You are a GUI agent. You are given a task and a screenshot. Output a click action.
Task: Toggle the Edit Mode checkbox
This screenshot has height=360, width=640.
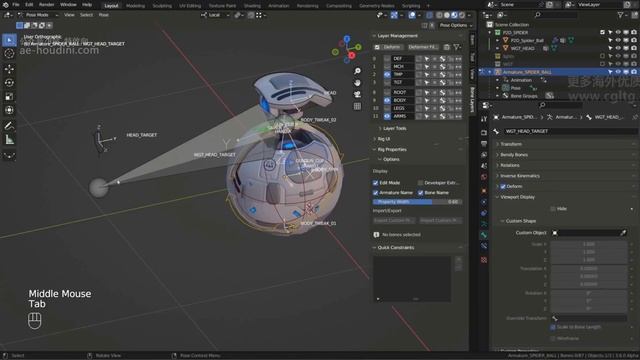376,183
